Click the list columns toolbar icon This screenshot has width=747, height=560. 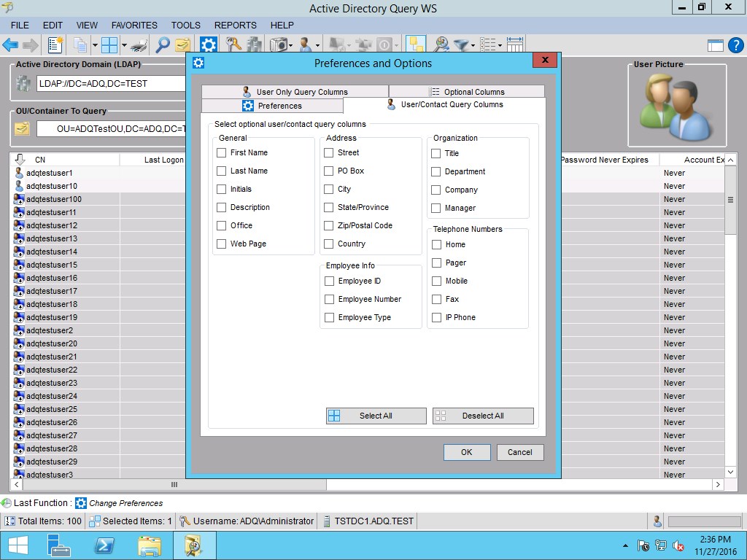[x=487, y=45]
